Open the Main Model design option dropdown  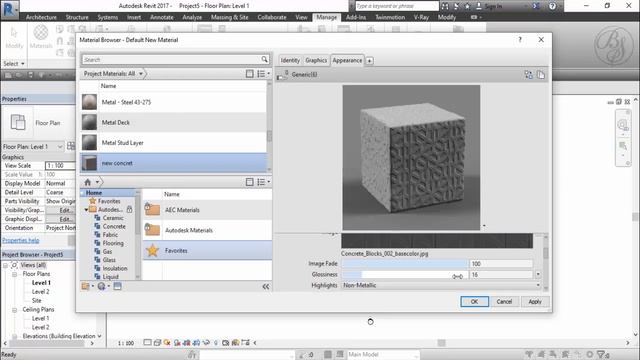[416, 354]
